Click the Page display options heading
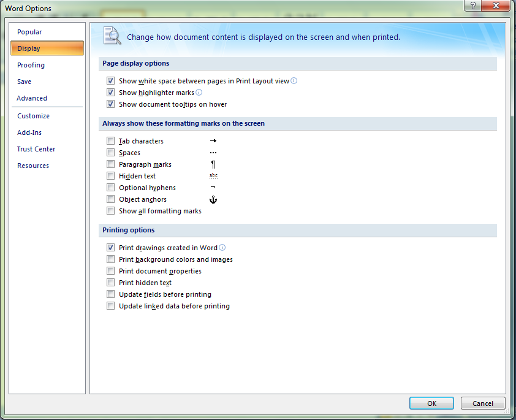Viewport: 516px width, 420px height. tap(135, 63)
